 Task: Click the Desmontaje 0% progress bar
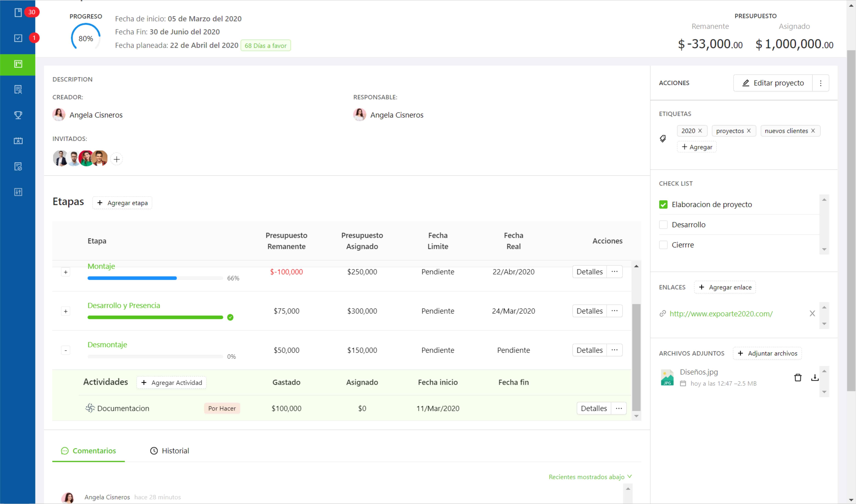(x=155, y=357)
